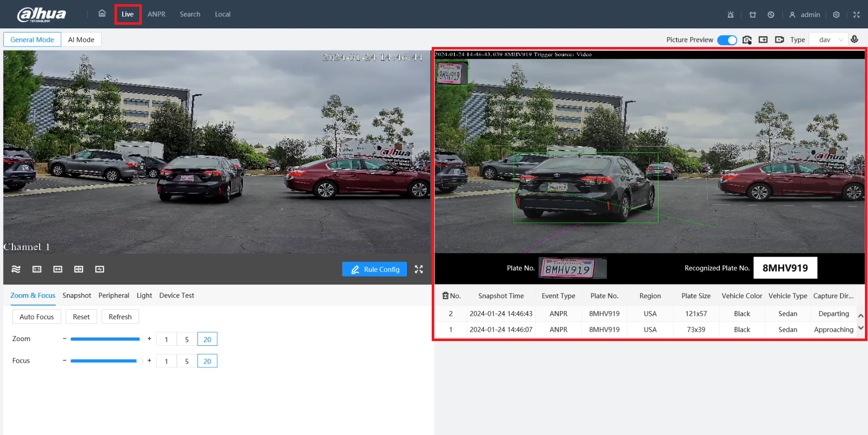Open the Peripheral tab

pos(114,296)
